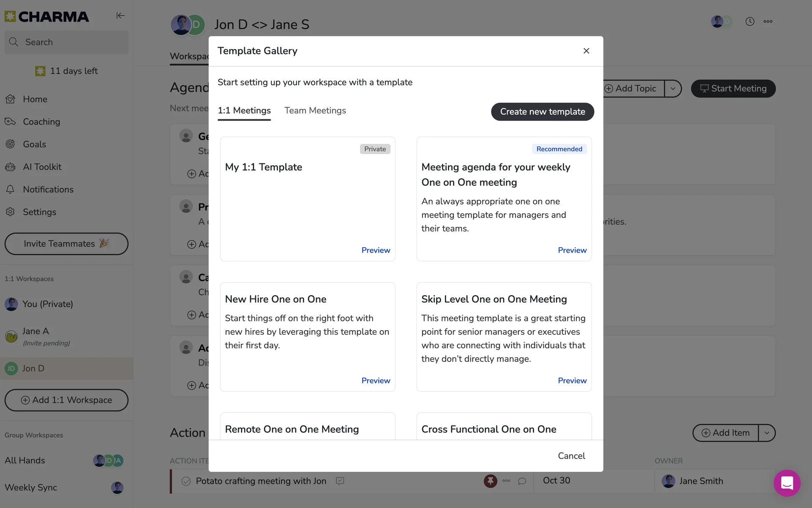This screenshot has height=508, width=812.
Task: Open the three-dots menu in header
Action: tap(768, 22)
